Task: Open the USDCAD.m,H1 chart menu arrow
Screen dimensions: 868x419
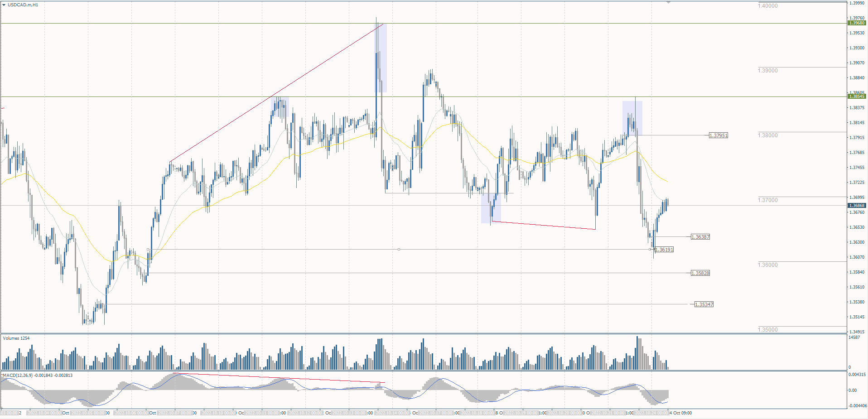Action: tap(4, 5)
